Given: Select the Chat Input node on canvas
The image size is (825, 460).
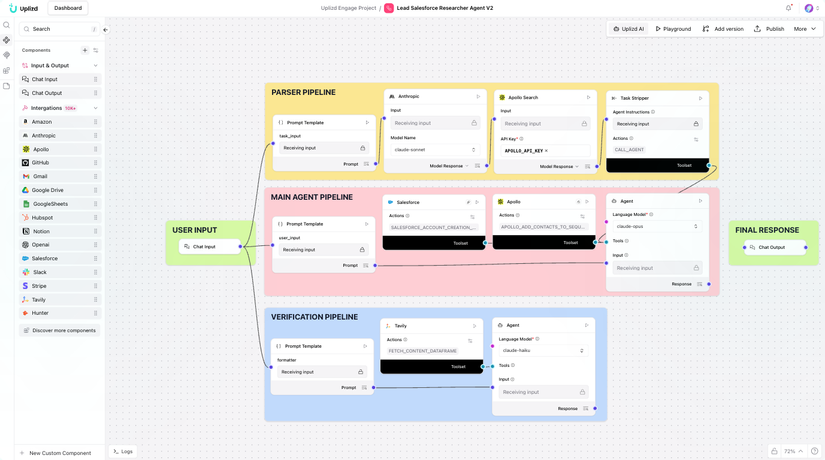Looking at the screenshot, I should (209, 247).
